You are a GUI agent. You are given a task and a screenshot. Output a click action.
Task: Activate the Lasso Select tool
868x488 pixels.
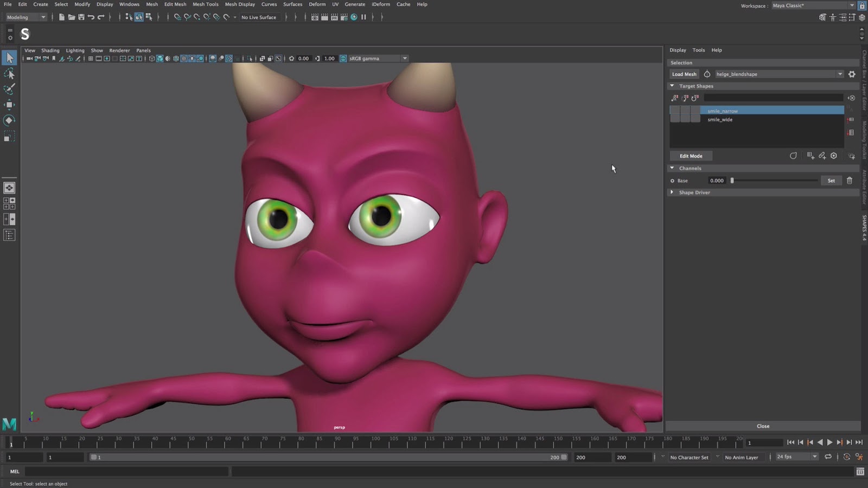(x=9, y=74)
